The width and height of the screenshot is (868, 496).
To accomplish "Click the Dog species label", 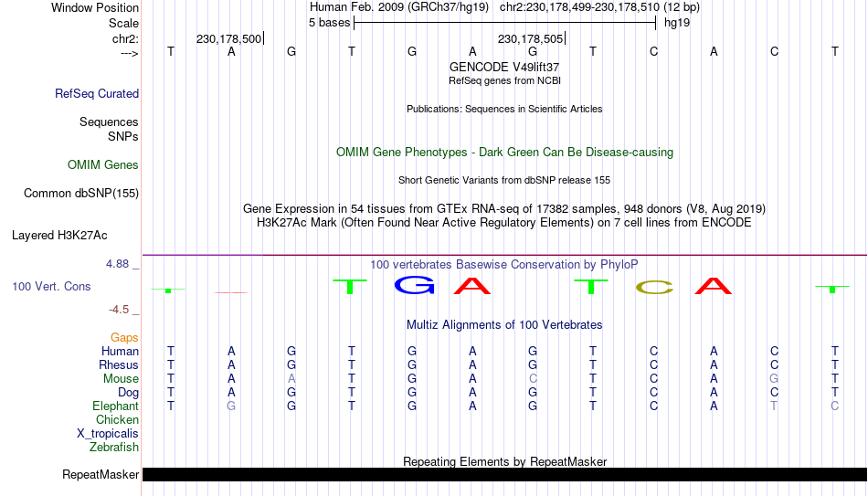I will pyautogui.click(x=128, y=393).
